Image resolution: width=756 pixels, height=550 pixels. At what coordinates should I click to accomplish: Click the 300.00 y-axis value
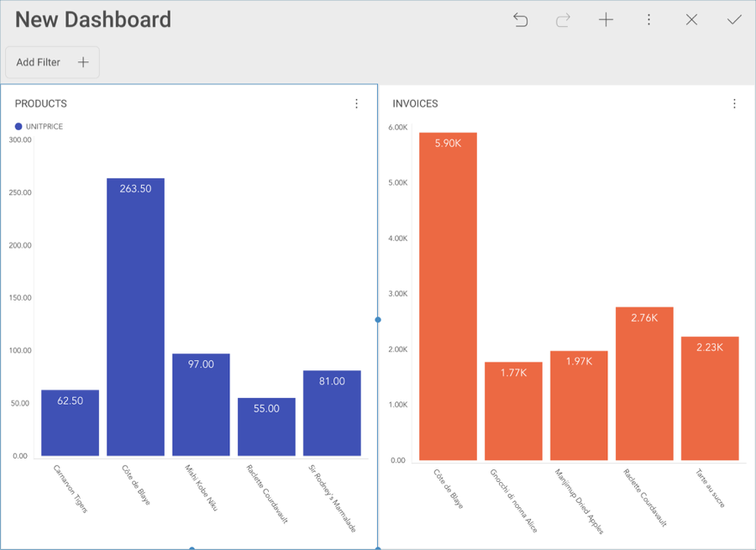[x=20, y=139]
